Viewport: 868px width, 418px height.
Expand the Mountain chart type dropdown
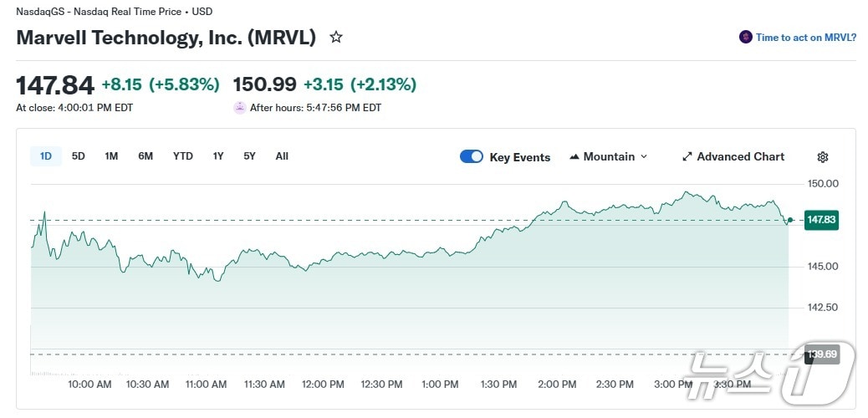point(643,157)
